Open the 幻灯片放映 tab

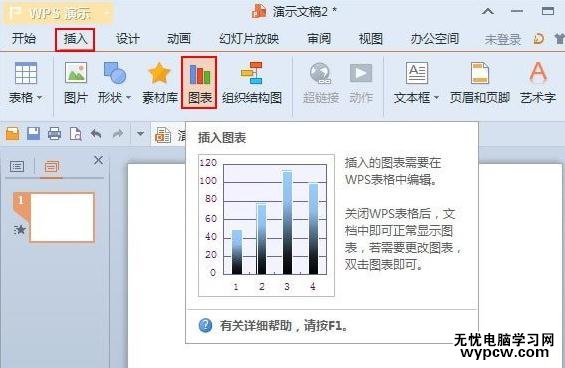point(249,39)
